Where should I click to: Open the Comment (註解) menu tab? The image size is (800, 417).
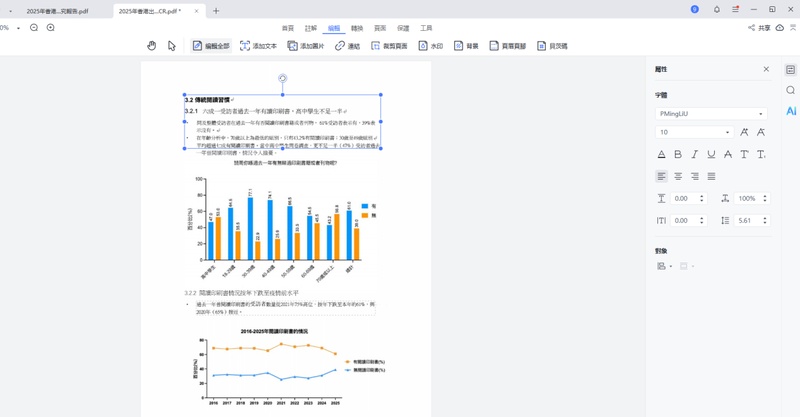click(311, 28)
